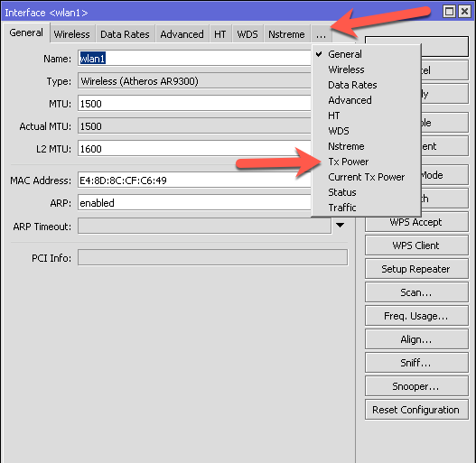Select the HT tab
This screenshot has height=463, width=476.
tap(220, 34)
